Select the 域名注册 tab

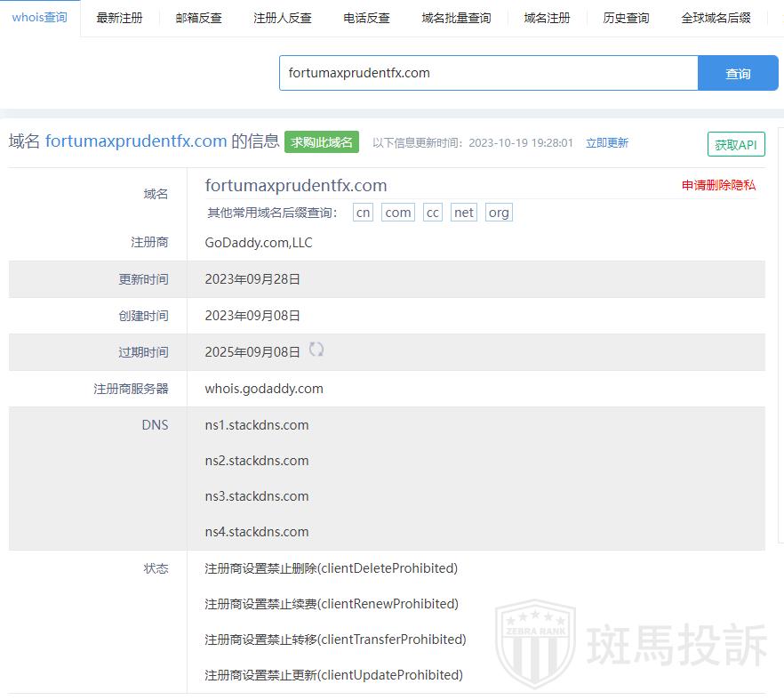tap(547, 18)
